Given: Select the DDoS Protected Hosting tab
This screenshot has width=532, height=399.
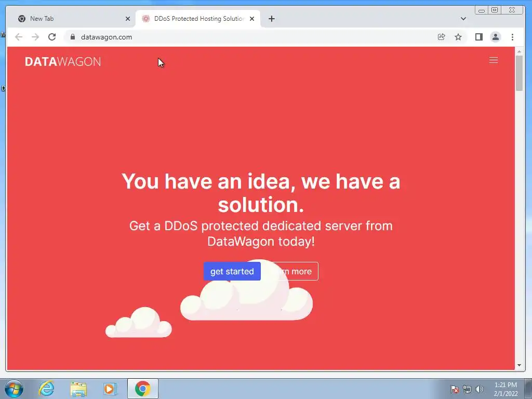Looking at the screenshot, I should click(198, 19).
